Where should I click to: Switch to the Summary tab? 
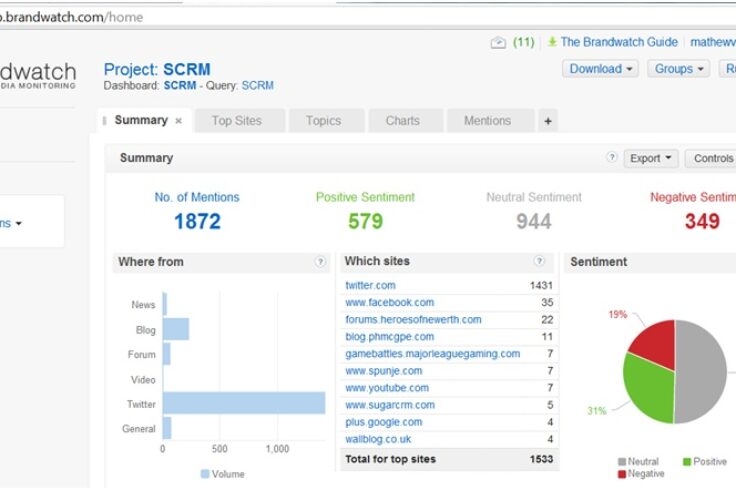[x=141, y=120]
